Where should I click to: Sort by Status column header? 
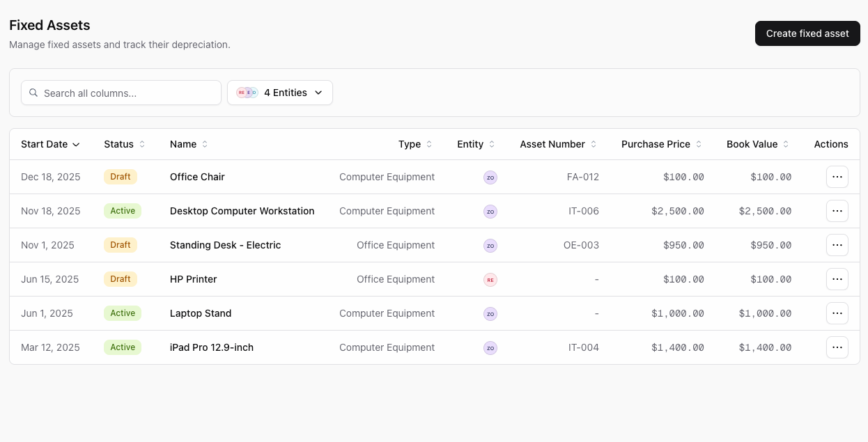pos(125,144)
